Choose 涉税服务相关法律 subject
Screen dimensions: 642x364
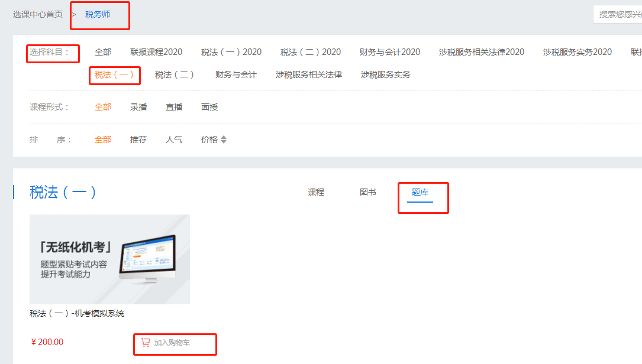[308, 74]
